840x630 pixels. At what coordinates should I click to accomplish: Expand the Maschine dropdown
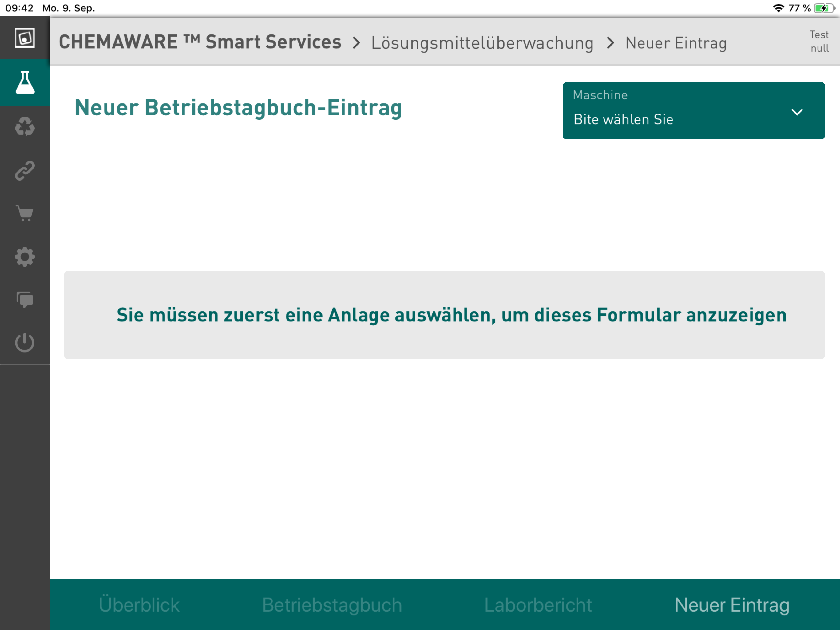tap(693, 110)
